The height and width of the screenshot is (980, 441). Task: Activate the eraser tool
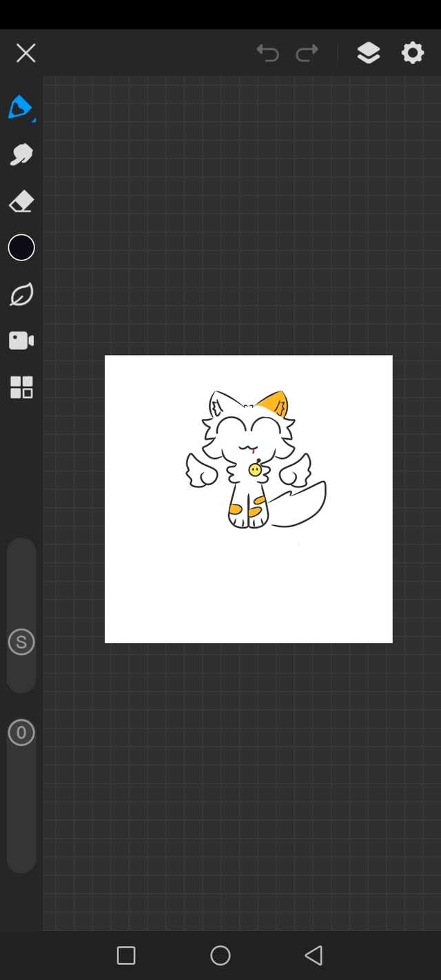(x=21, y=202)
